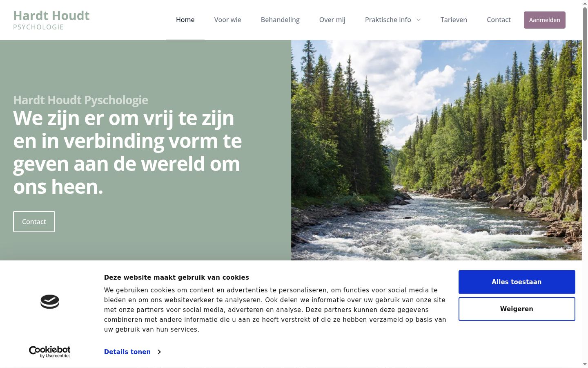Select the Behandeling menu item
588x368 pixels.
(280, 20)
